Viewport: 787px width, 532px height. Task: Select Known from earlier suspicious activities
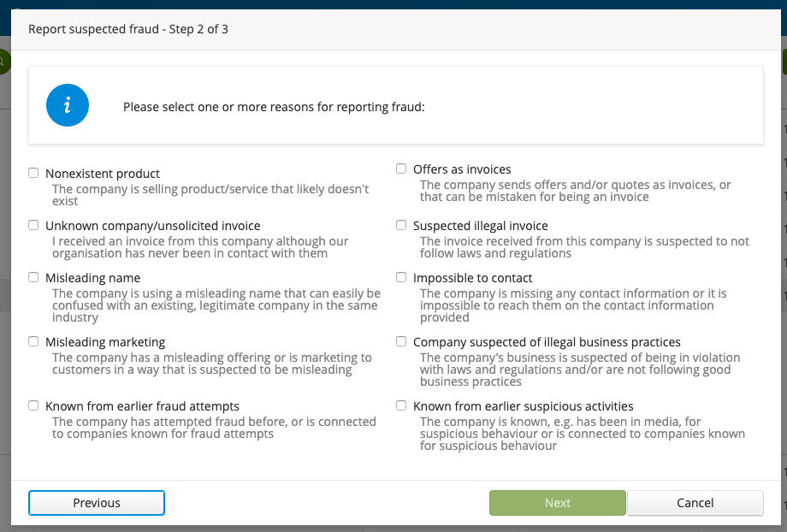[x=401, y=405]
